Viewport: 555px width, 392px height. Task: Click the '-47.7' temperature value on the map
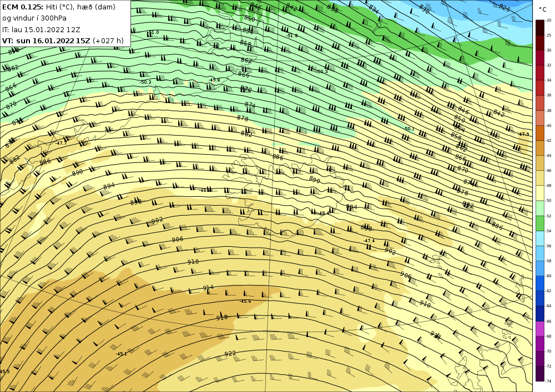coord(61,143)
